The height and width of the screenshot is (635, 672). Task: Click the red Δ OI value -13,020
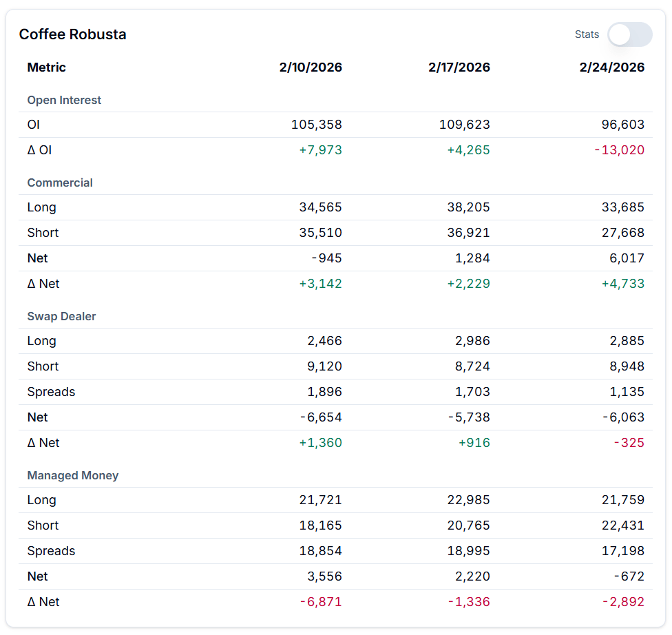point(620,150)
